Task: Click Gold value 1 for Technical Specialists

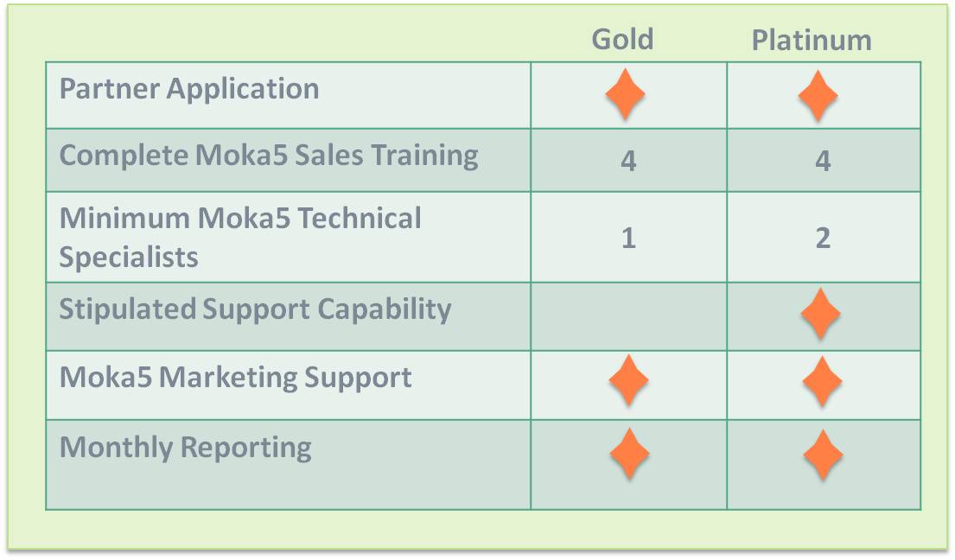Action: (x=628, y=238)
